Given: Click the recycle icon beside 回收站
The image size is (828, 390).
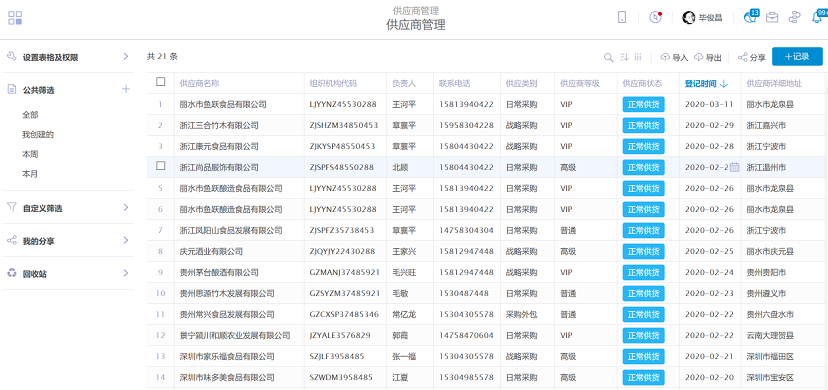Looking at the screenshot, I should point(12,273).
